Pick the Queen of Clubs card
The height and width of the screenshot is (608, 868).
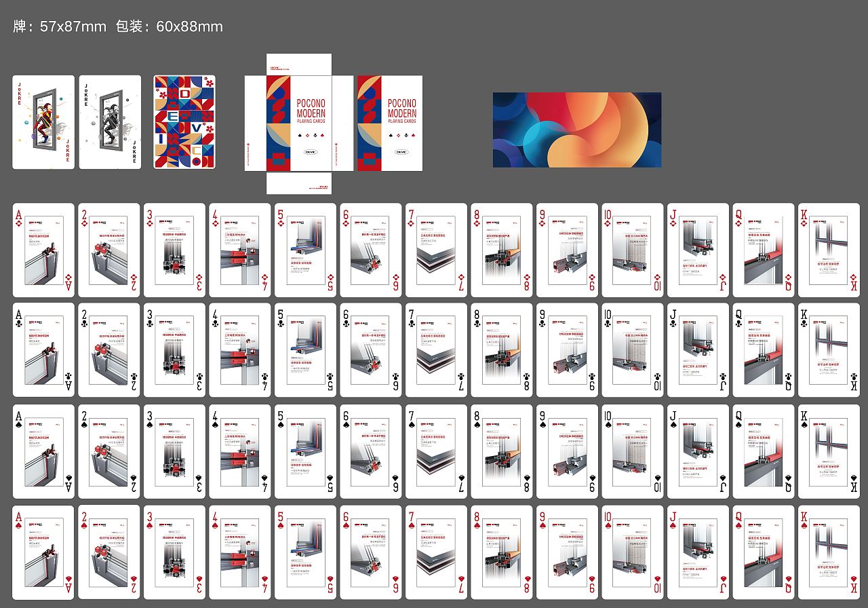764,350
